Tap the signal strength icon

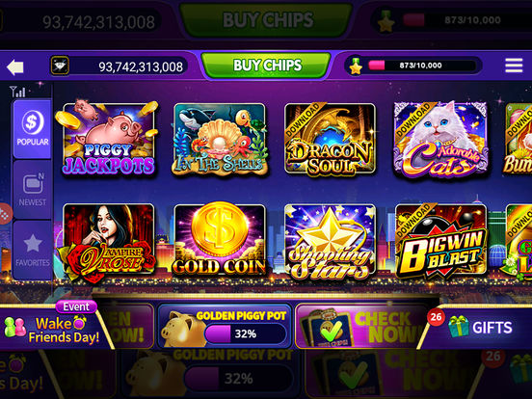17,92
